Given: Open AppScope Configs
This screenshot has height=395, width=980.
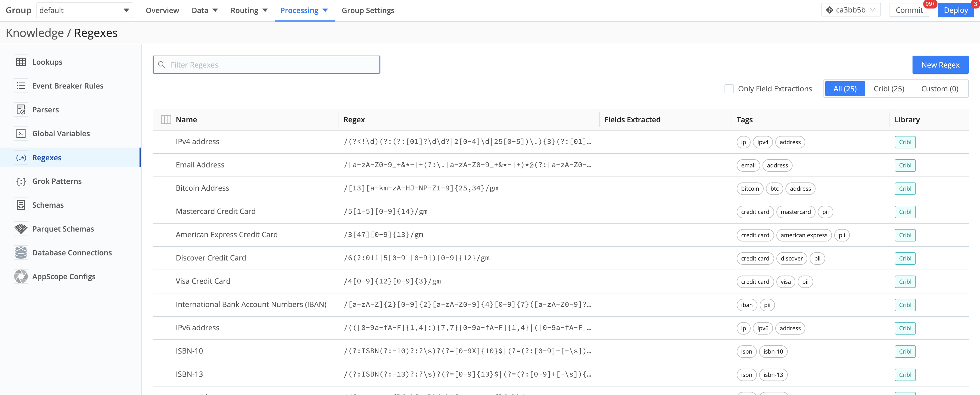Looking at the screenshot, I should (63, 276).
